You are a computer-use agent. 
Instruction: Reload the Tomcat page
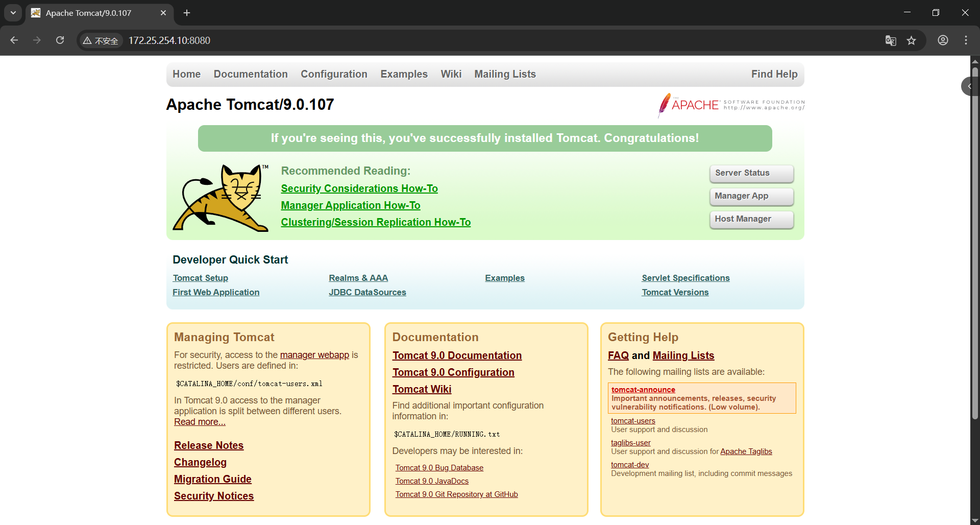[60, 40]
